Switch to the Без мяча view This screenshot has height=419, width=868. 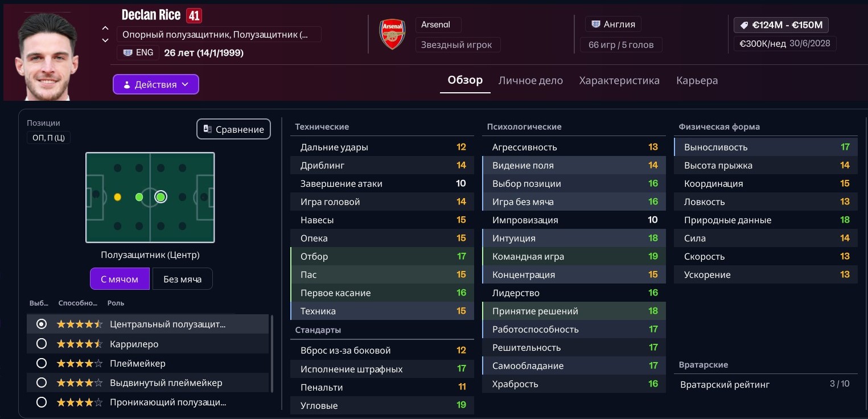182,279
